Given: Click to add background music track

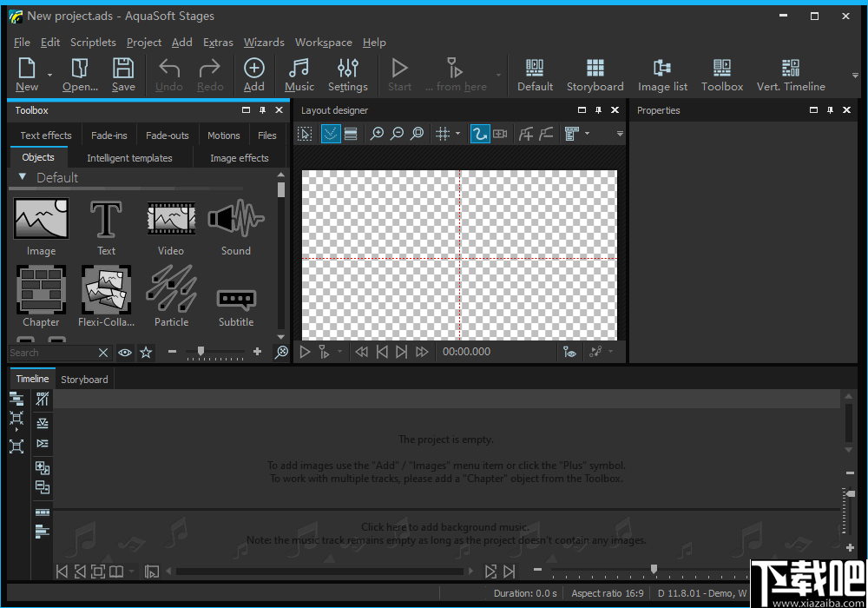Looking at the screenshot, I should click(444, 527).
